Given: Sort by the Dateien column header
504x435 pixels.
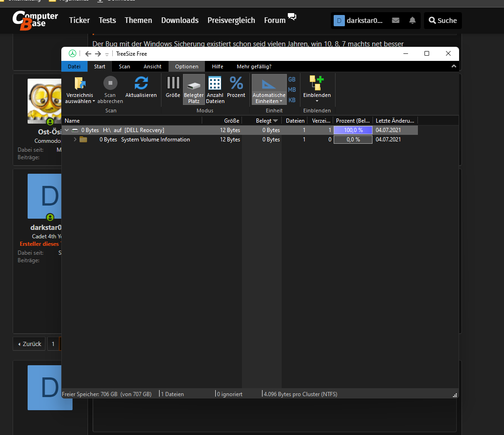Looking at the screenshot, I should (x=295, y=120).
